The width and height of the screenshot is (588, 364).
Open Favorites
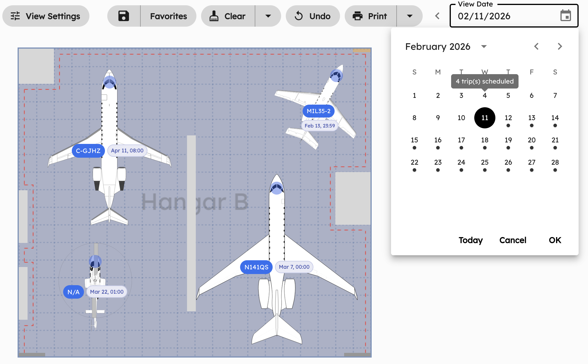(168, 16)
